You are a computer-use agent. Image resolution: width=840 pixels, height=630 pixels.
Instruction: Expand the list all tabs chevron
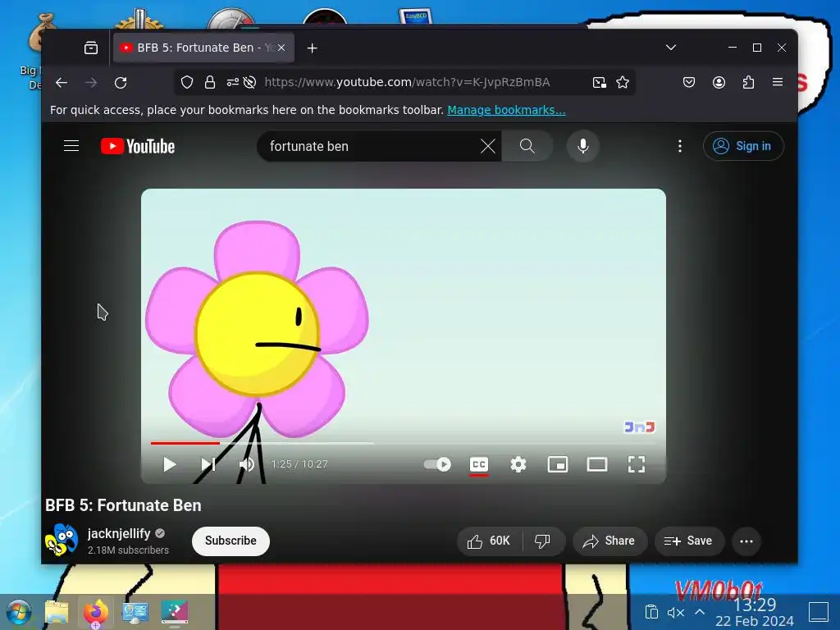point(671,48)
